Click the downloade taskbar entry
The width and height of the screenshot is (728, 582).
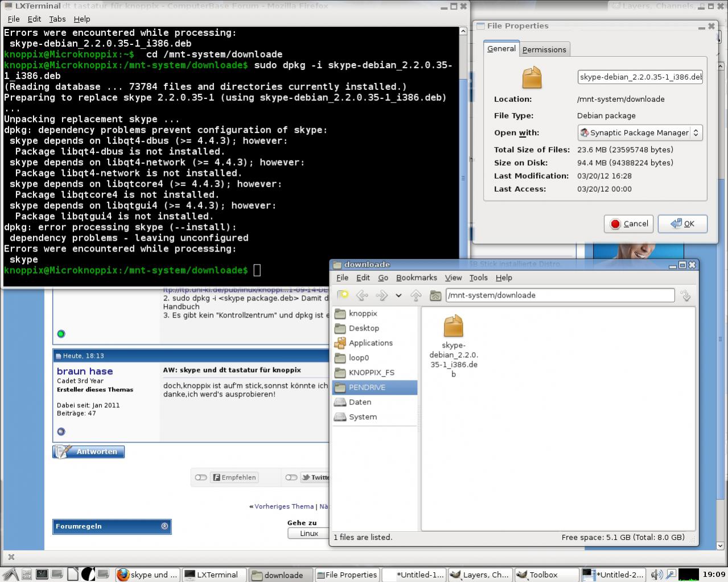point(281,575)
